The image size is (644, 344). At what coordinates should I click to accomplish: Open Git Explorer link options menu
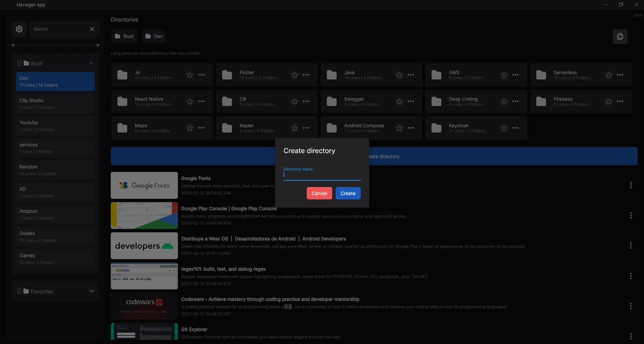pyautogui.click(x=631, y=336)
